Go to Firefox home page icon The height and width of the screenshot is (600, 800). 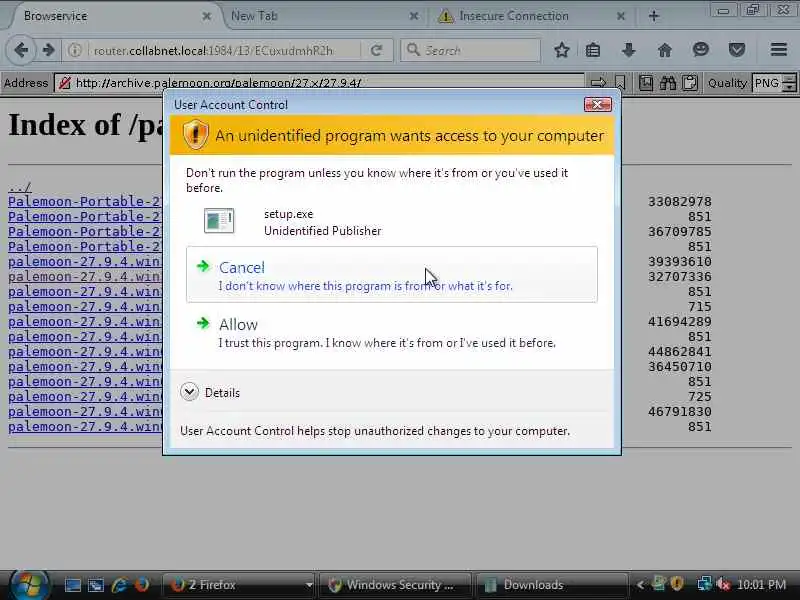point(664,50)
